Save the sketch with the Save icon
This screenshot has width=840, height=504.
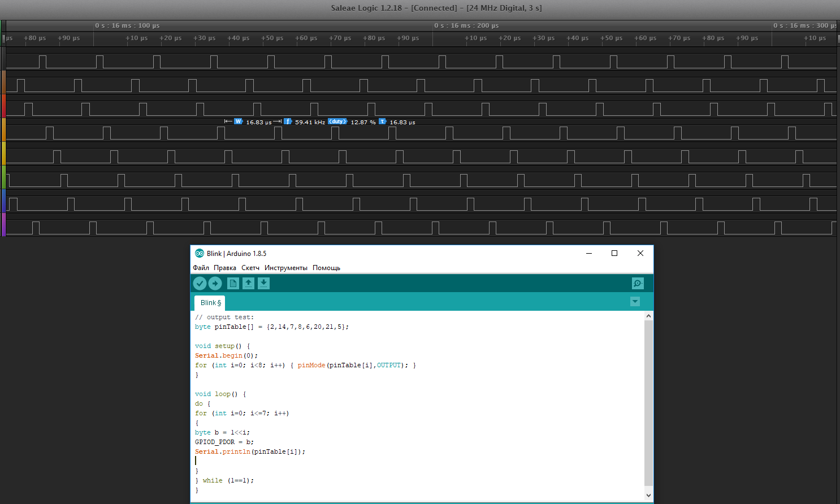pos(263,284)
